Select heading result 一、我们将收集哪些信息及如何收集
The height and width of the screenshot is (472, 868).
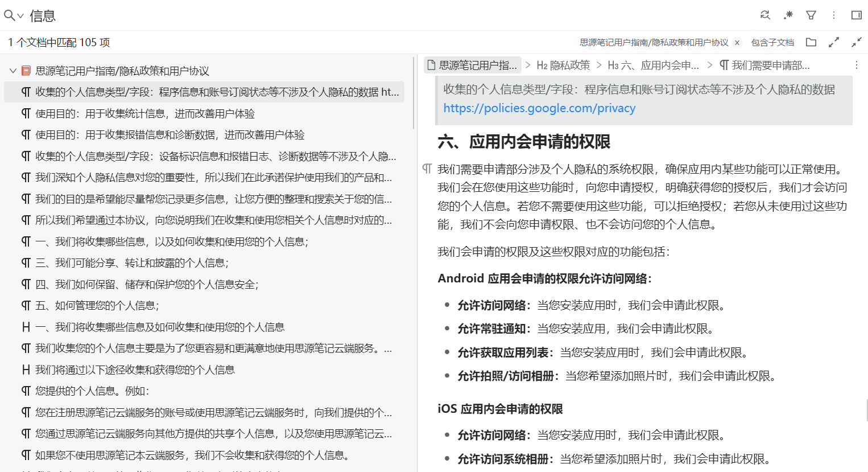click(x=204, y=327)
